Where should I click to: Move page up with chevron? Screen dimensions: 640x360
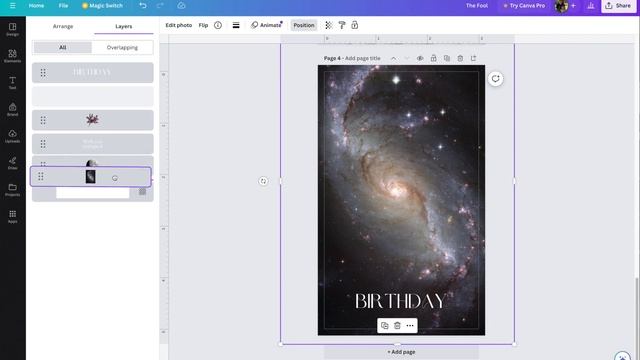(393, 58)
